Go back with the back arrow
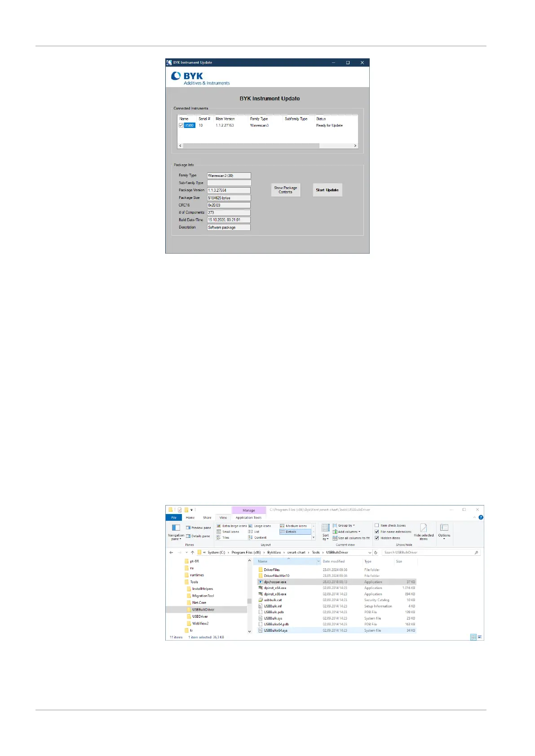This screenshot has width=535, height=756. (x=171, y=553)
